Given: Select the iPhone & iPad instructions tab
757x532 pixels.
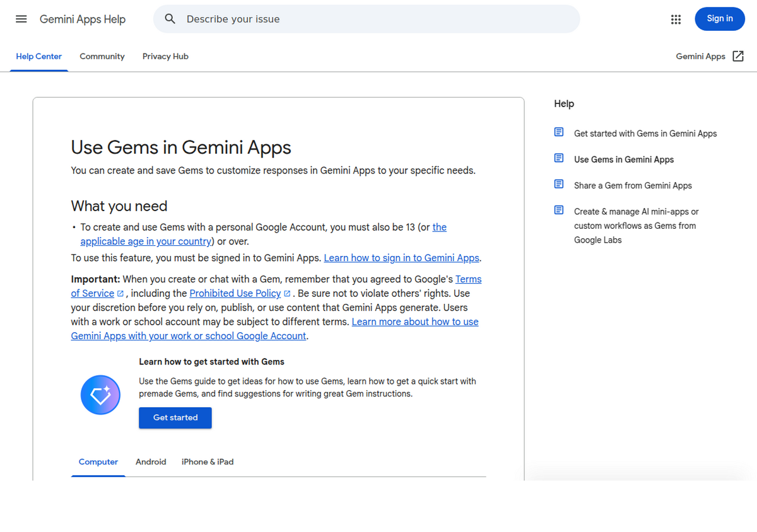Looking at the screenshot, I should [x=208, y=462].
